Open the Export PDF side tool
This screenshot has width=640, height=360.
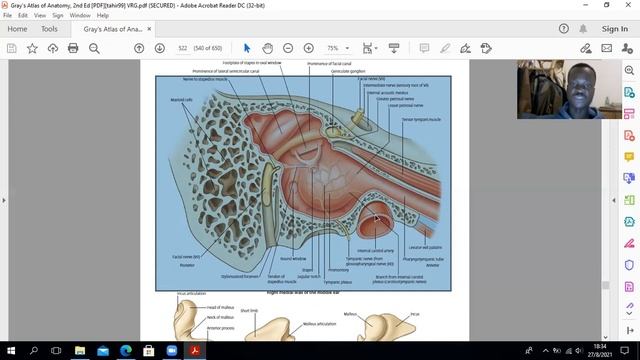[629, 92]
